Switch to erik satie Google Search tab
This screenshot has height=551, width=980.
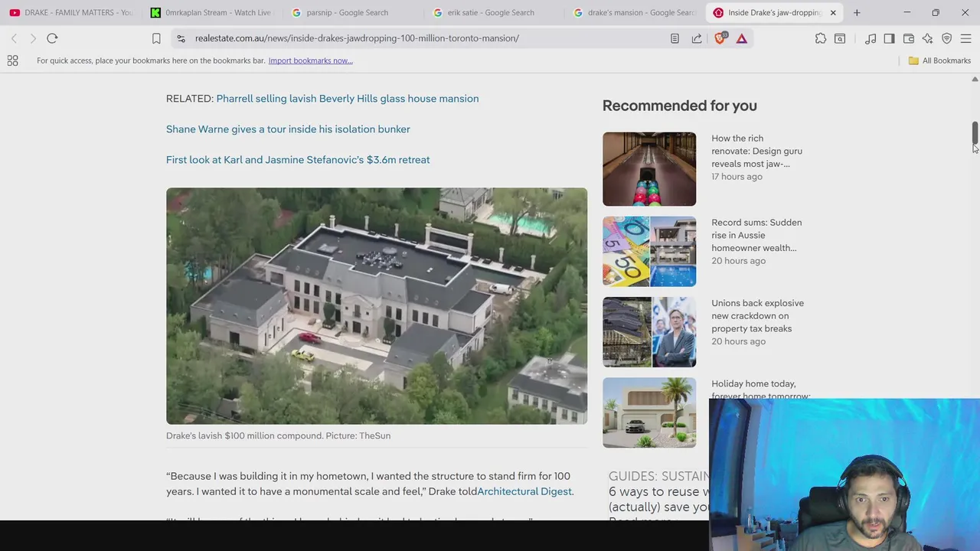pyautogui.click(x=493, y=12)
